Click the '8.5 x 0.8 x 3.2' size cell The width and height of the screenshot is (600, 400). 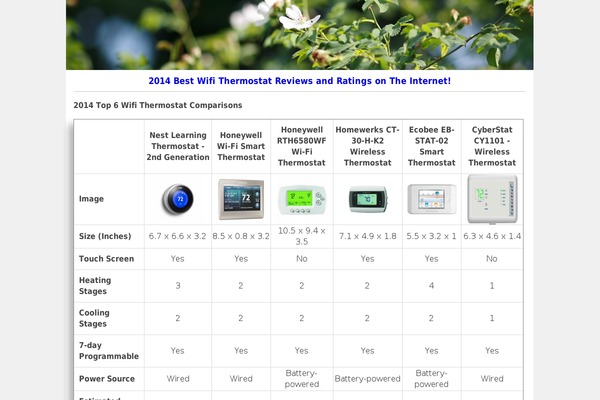tap(241, 236)
